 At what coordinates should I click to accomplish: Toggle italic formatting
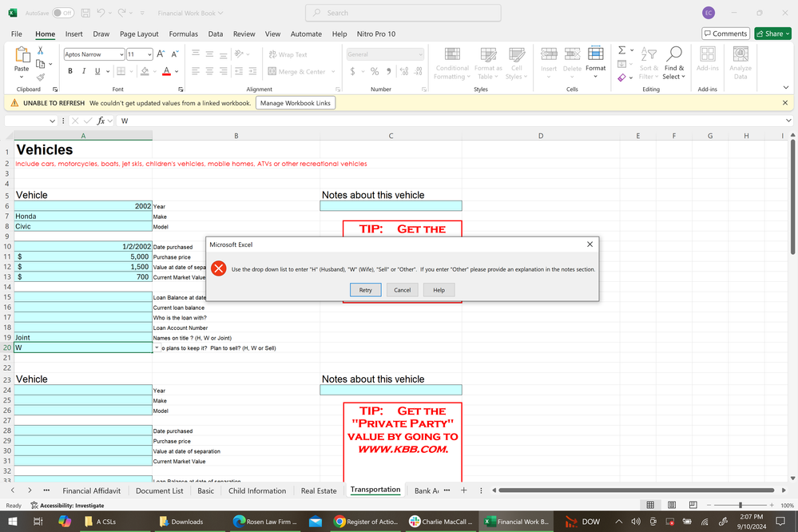click(83, 71)
